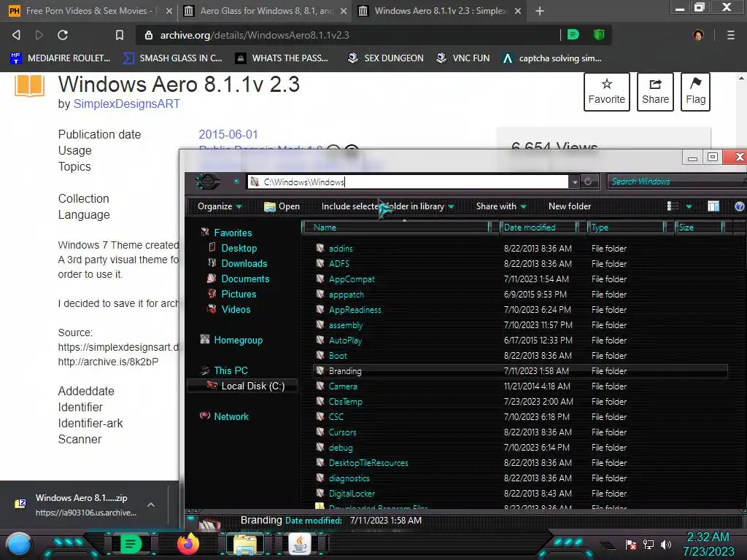The image size is (747, 560).
Task: Open Firefox from the taskbar
Action: pyautogui.click(x=188, y=544)
